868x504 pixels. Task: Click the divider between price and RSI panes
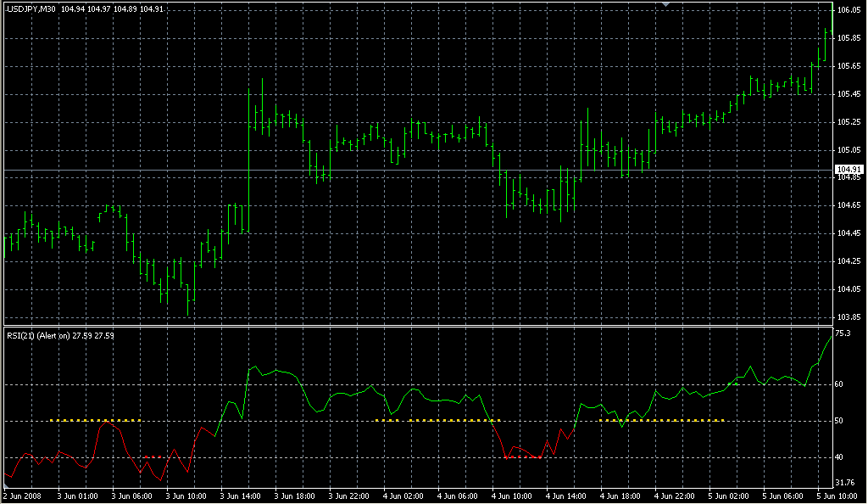415,325
